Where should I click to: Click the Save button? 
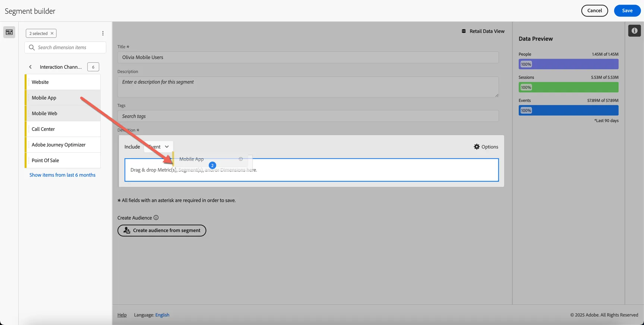pos(627,10)
